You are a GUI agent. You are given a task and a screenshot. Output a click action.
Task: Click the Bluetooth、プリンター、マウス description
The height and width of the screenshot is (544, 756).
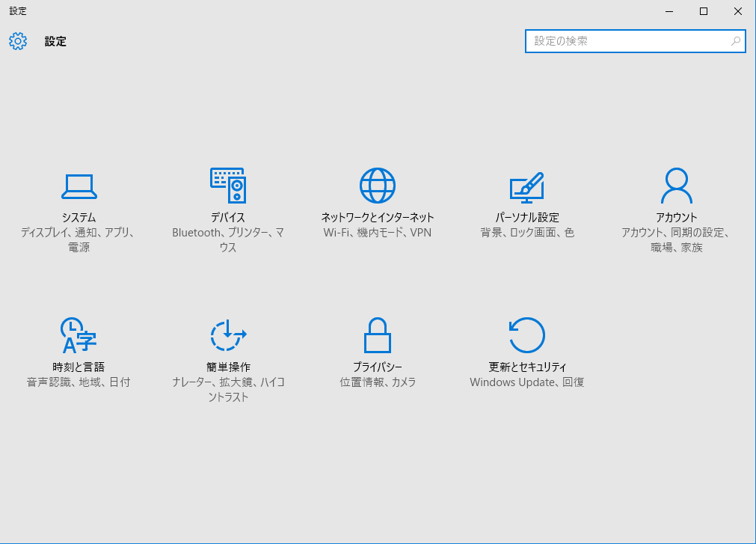pos(228,239)
